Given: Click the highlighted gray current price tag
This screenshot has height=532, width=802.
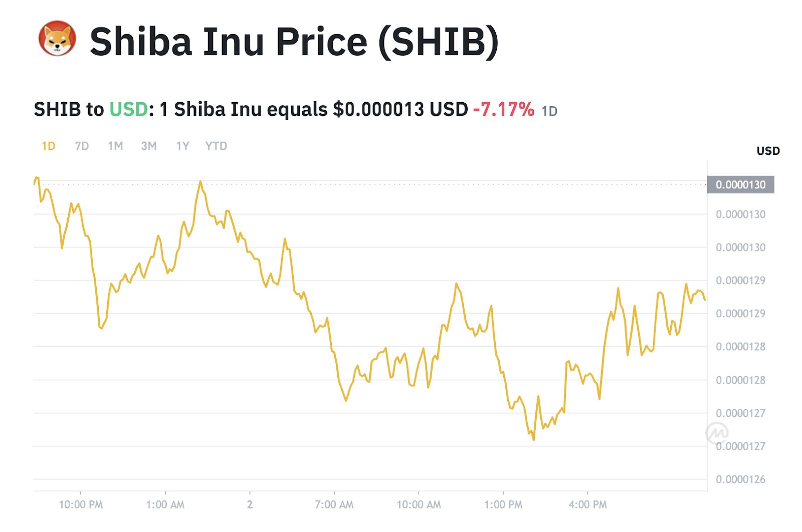Looking at the screenshot, I should [x=740, y=185].
